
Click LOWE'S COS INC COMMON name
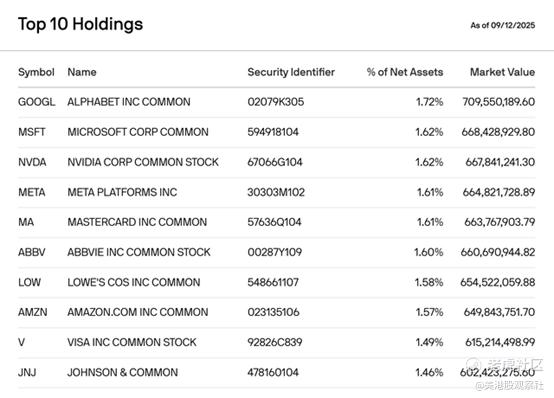tap(134, 282)
